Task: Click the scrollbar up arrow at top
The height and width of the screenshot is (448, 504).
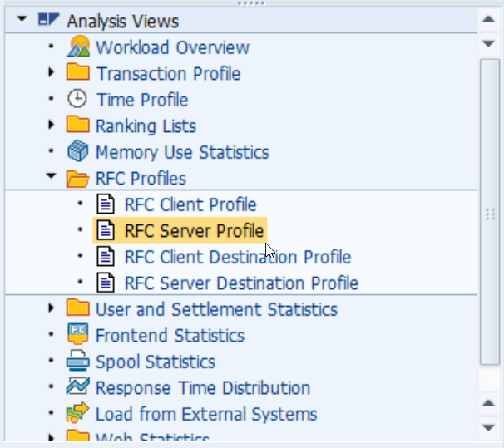Action: point(490,17)
